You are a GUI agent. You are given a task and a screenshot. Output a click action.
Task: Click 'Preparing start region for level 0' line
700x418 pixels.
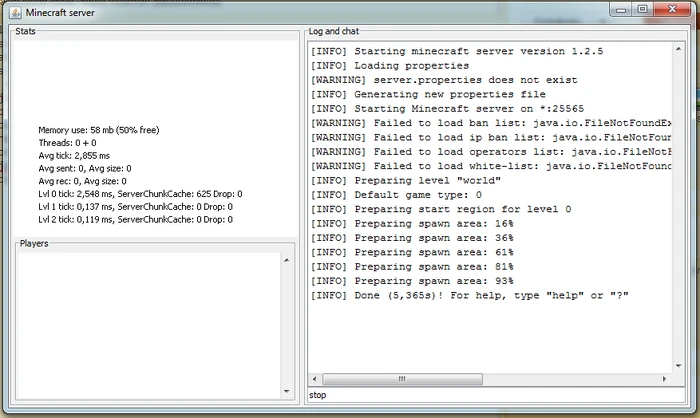click(x=441, y=209)
